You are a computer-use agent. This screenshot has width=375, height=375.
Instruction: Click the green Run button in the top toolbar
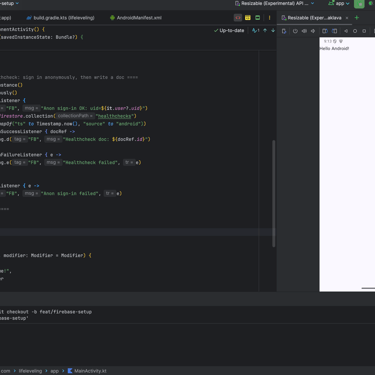359,4
